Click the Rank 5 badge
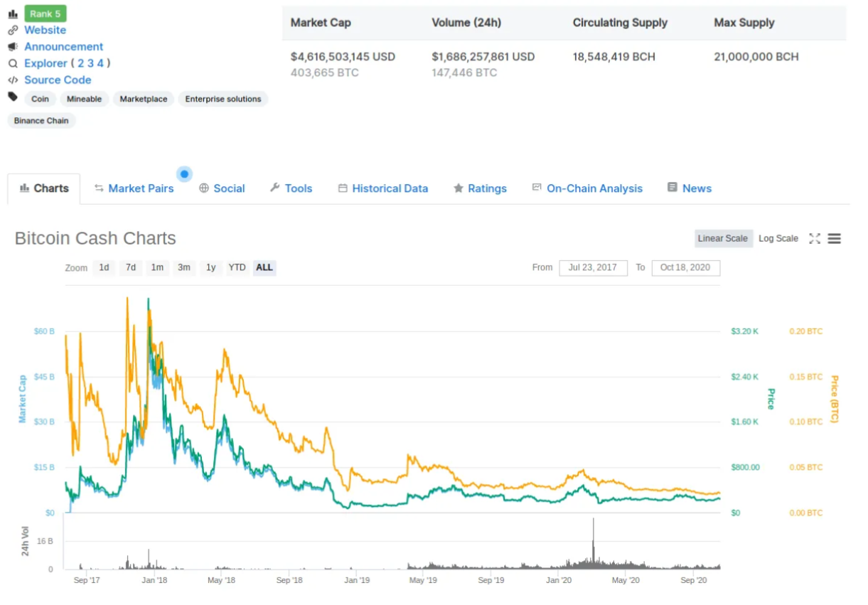The height and width of the screenshot is (605, 868). (x=45, y=14)
